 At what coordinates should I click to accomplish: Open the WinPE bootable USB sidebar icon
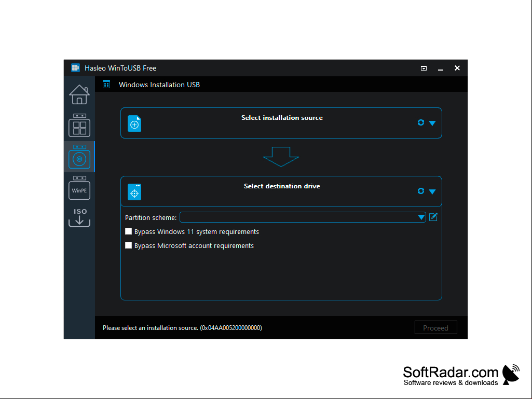click(x=79, y=188)
